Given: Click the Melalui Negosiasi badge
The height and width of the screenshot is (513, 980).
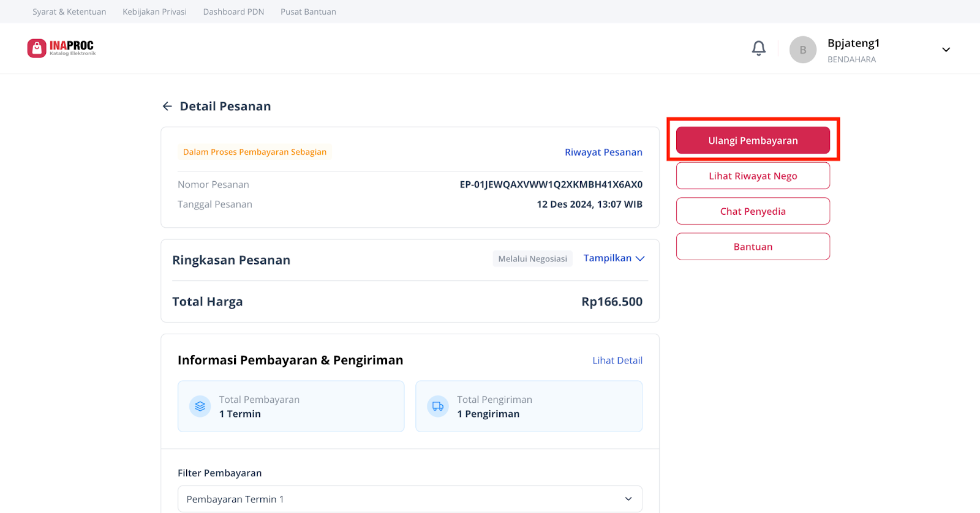Looking at the screenshot, I should (532, 259).
